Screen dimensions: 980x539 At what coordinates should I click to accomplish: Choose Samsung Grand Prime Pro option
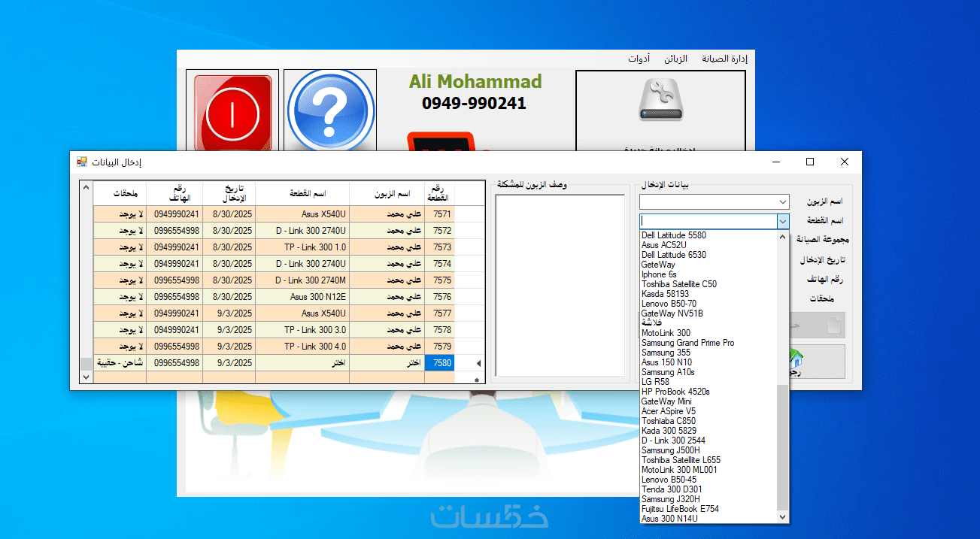(x=688, y=343)
